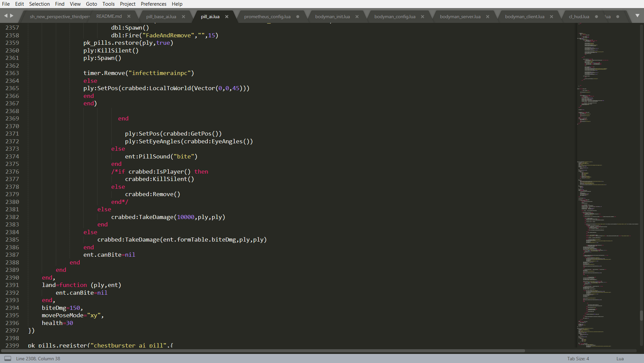Open the Goto menu
The image size is (644, 363).
[x=91, y=4]
